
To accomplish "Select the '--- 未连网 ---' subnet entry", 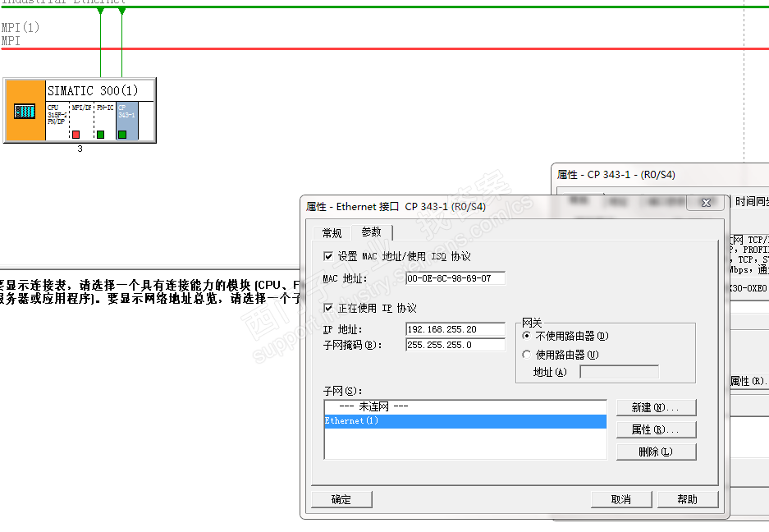I will tap(465, 407).
